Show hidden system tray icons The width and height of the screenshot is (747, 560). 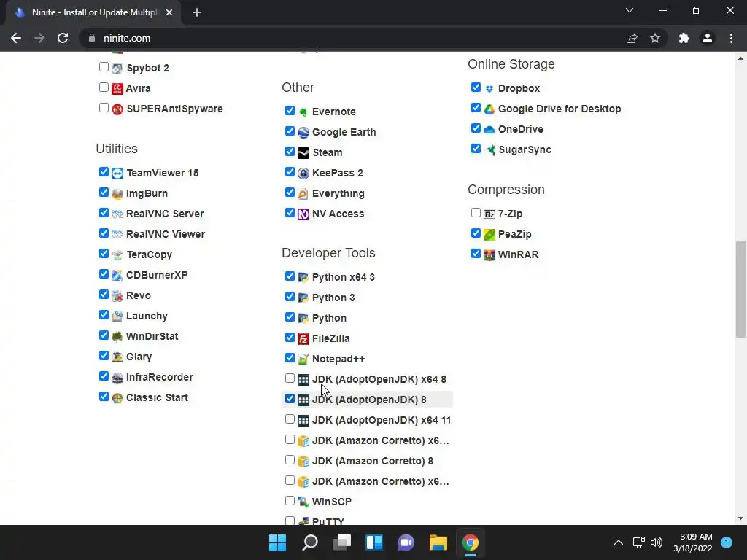(619, 542)
